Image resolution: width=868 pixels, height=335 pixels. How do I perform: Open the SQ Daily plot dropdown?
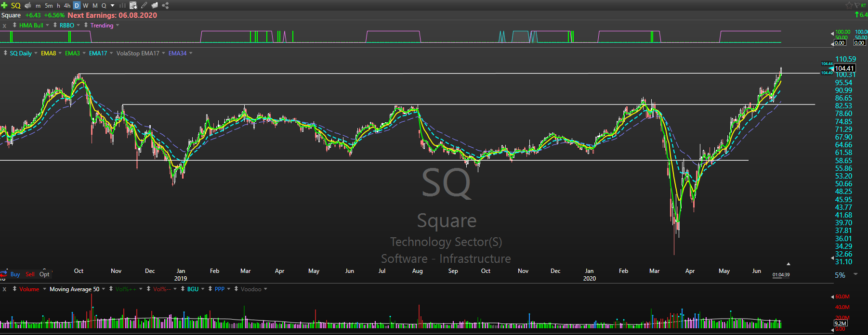click(36, 53)
